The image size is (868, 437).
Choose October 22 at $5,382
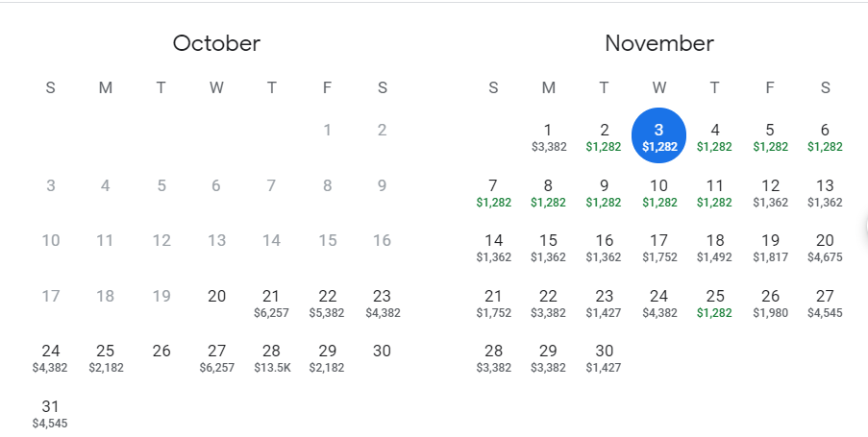327,303
